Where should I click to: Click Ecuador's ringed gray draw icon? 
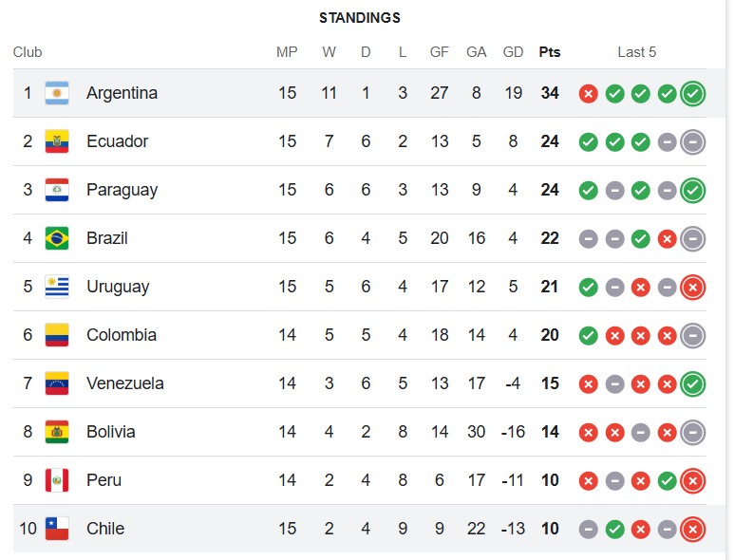point(693,141)
